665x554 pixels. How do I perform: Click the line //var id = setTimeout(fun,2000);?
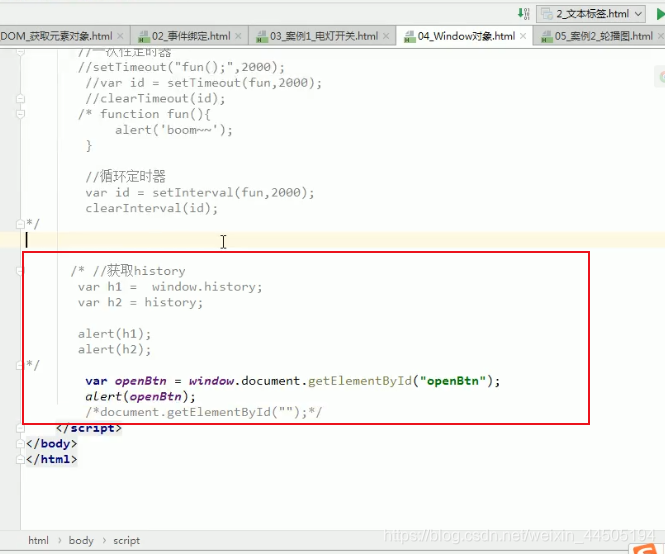click(x=204, y=83)
